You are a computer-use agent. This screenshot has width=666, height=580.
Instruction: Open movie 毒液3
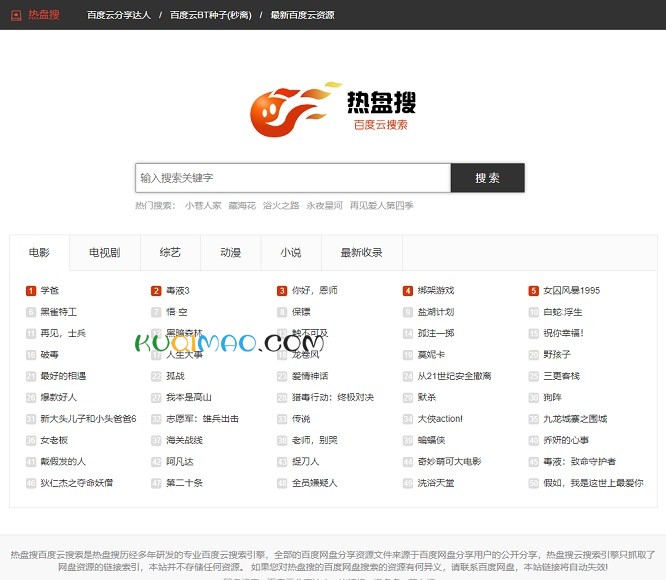[x=178, y=291]
